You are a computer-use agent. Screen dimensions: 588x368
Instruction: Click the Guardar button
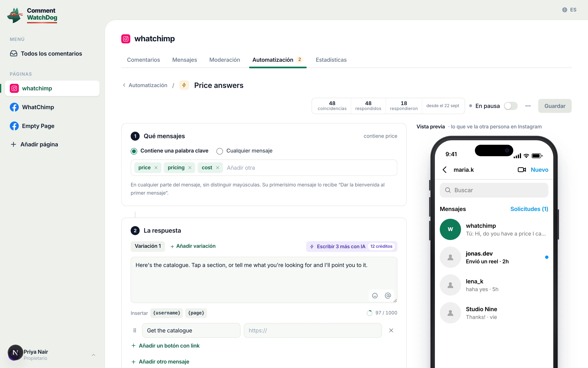(x=555, y=106)
